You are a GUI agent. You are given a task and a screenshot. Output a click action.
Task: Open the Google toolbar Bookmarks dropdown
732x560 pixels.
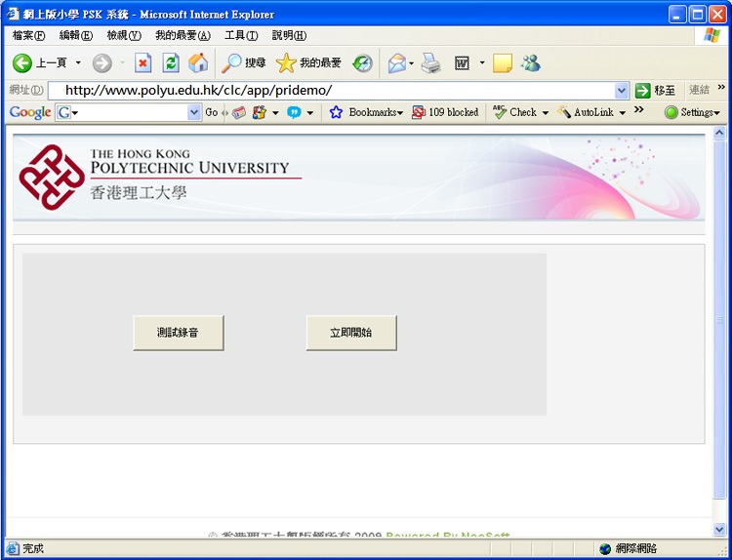[x=367, y=112]
